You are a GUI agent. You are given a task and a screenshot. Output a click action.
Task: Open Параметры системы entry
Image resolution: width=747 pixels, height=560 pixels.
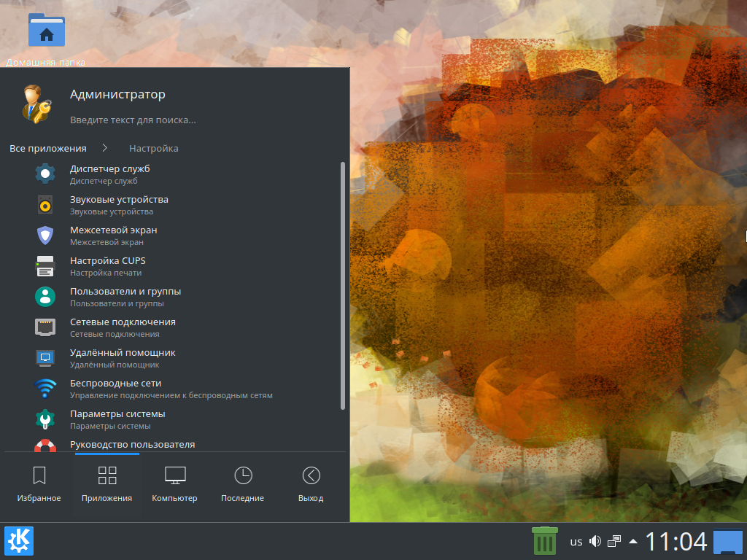click(x=117, y=419)
